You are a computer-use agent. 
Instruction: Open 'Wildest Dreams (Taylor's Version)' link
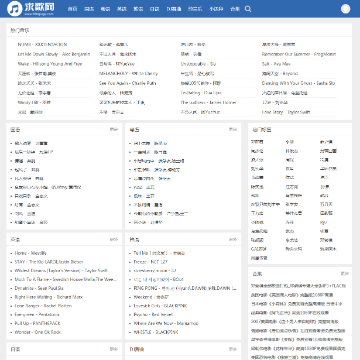[x=61, y=271]
